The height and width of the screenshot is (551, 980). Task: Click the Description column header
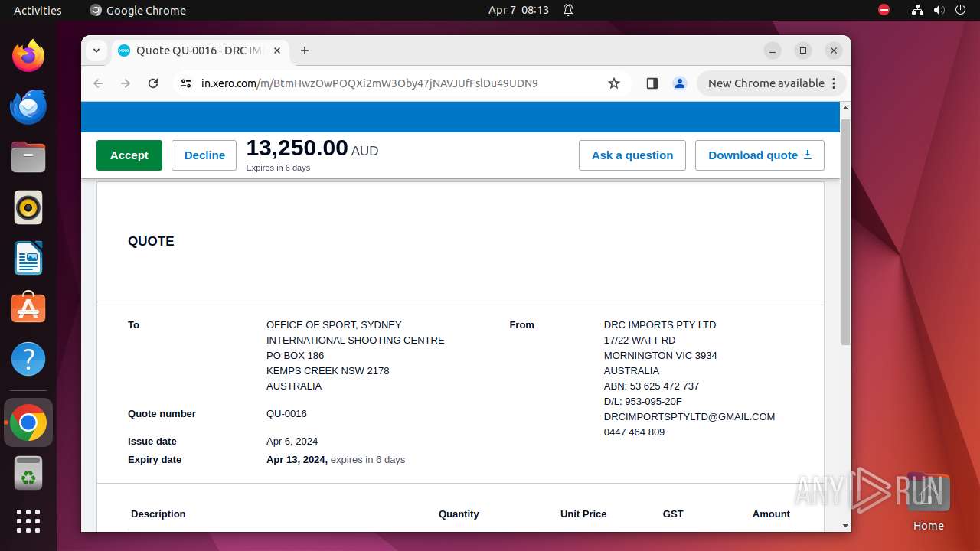pyautogui.click(x=158, y=514)
